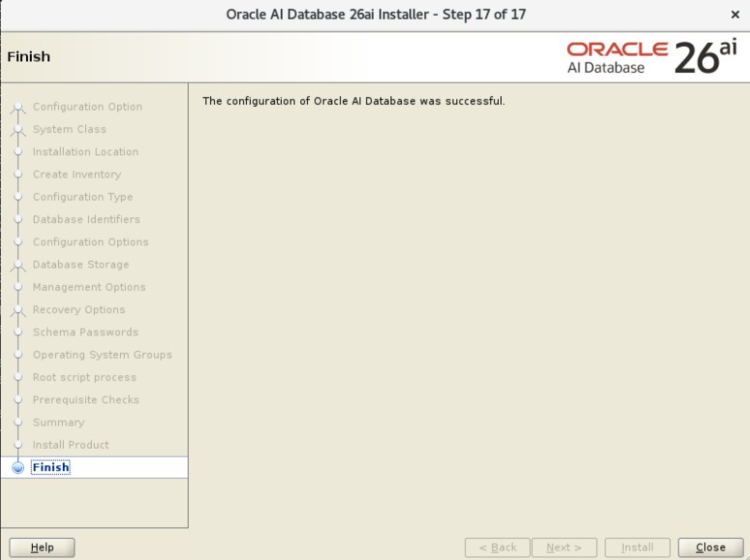Click the Oracle AI Database 26ai logo
The height and width of the screenshot is (560, 750).
[x=652, y=58]
